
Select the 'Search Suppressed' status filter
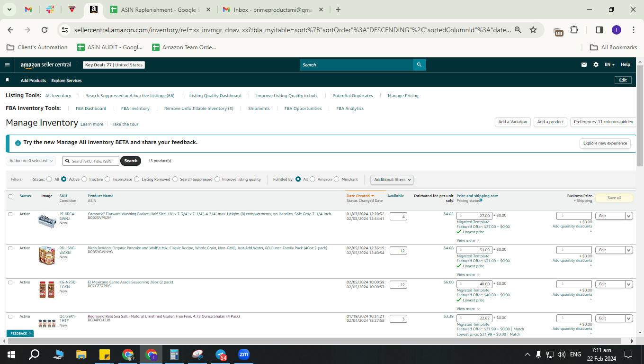coord(175,179)
